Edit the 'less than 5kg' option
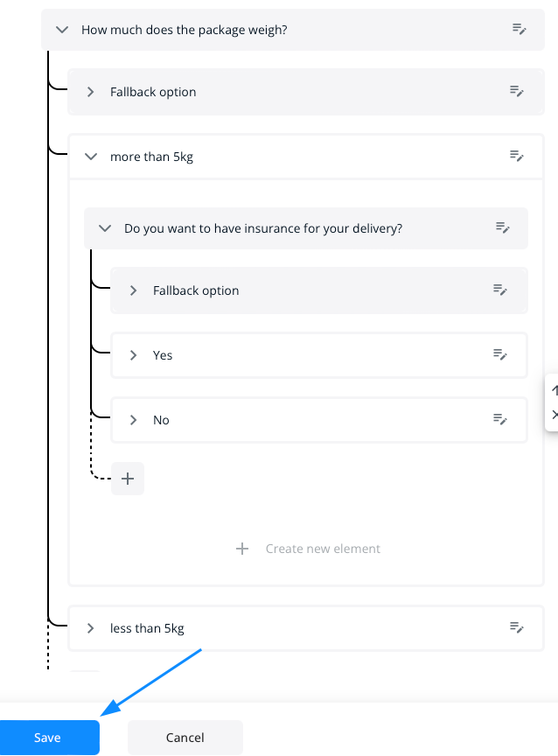 tap(517, 627)
